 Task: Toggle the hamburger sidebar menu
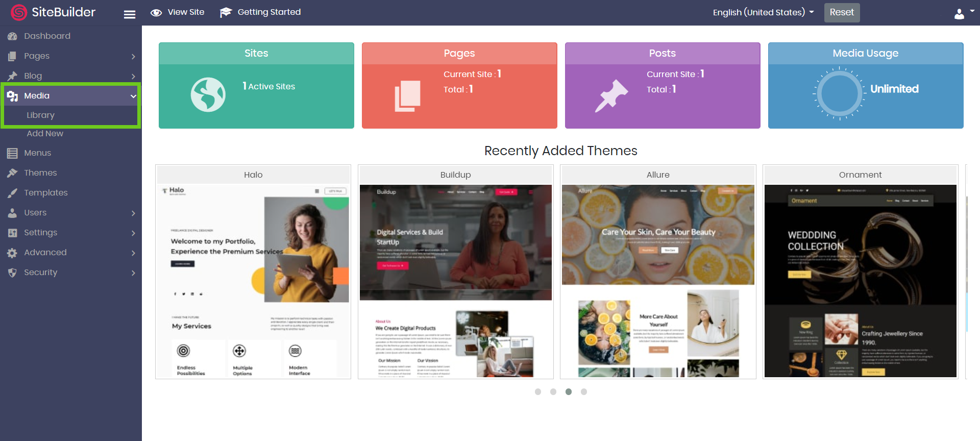[x=130, y=14]
